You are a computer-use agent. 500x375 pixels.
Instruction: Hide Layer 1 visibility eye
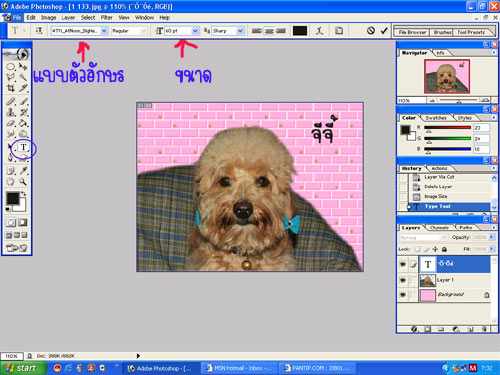403,280
